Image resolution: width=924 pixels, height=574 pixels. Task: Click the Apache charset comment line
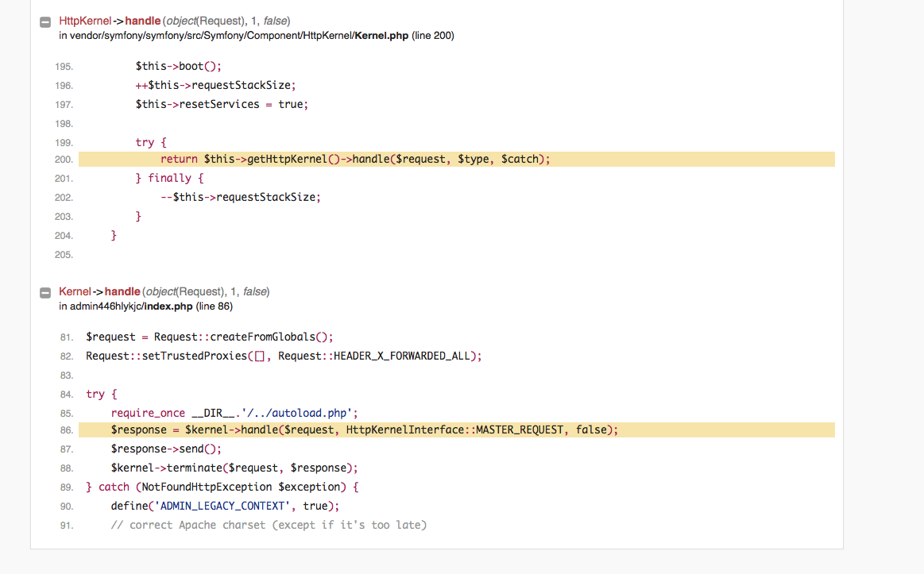269,525
